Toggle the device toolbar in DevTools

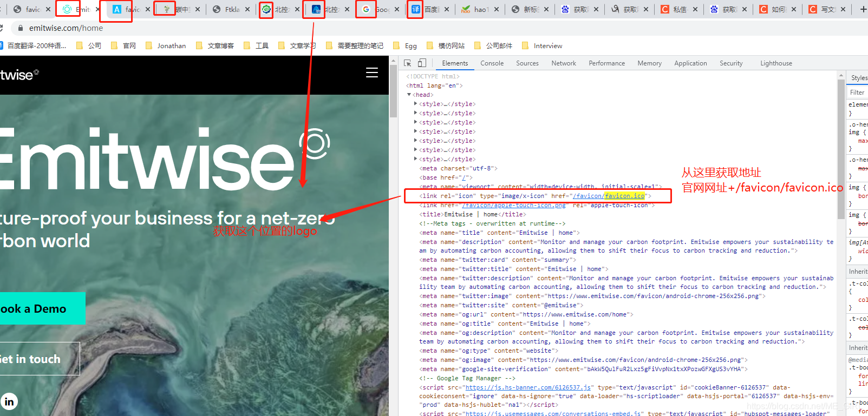tap(422, 63)
